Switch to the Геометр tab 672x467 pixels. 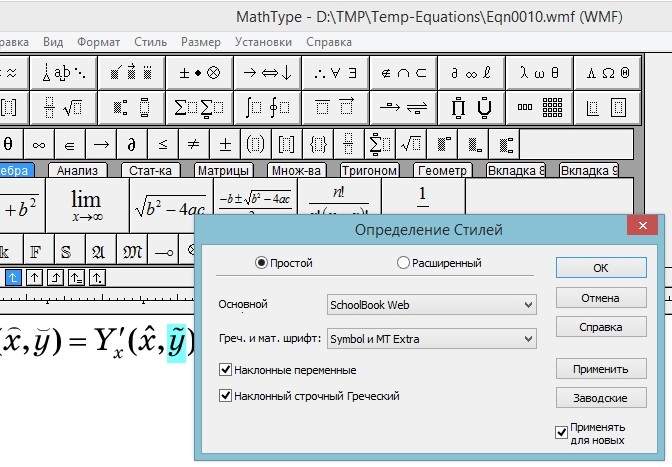(442, 171)
